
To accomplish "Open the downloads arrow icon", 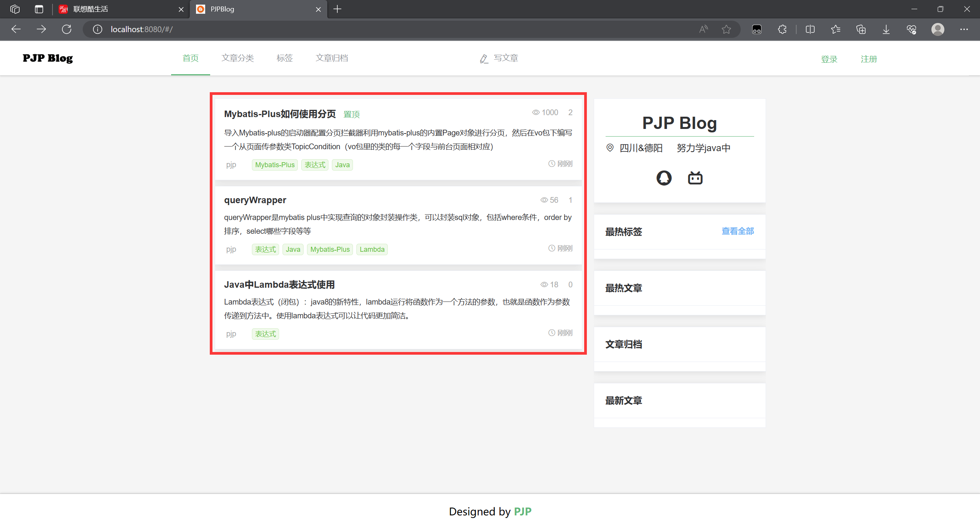I will point(886,29).
